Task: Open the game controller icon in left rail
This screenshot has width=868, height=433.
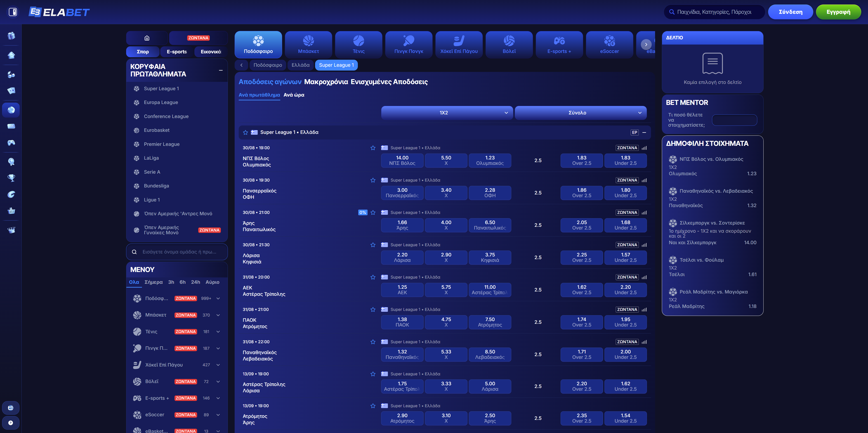Action: click(11, 142)
